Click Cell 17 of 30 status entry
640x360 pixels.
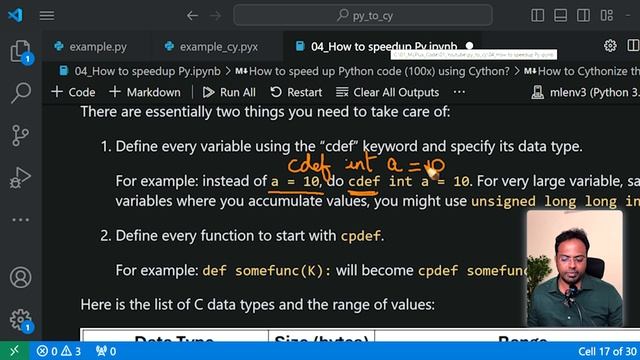coord(607,351)
